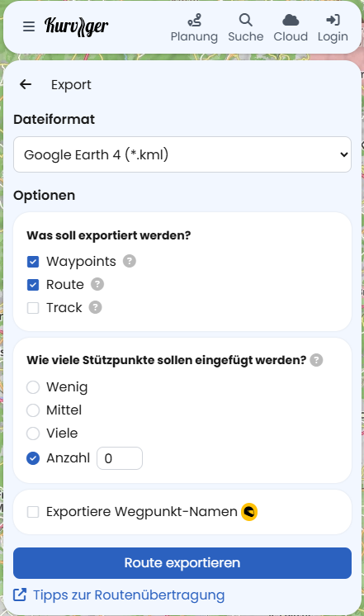The image size is (364, 616).
Task: Show help for Waypoints option
Action: [130, 261]
